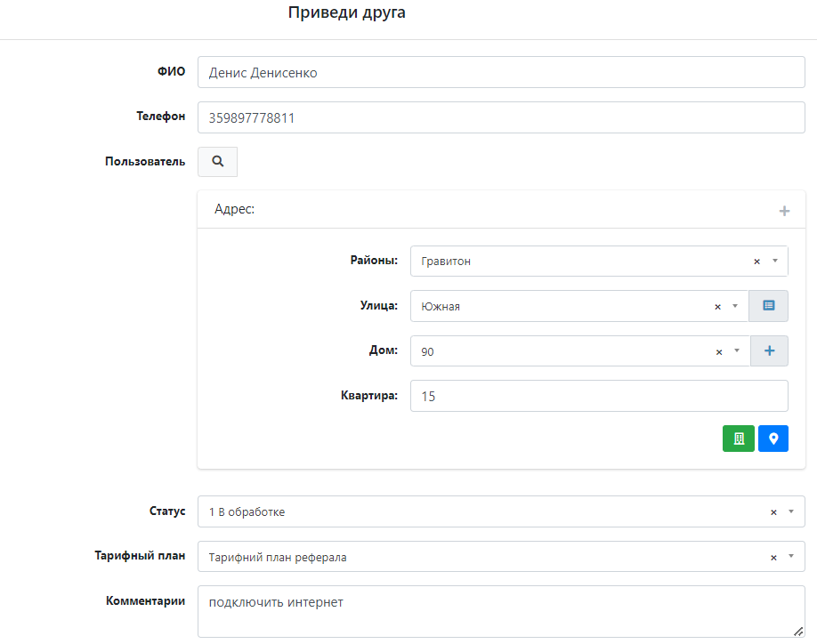
Task: Expand the Дом dropdown arrow
Action: 737,351
